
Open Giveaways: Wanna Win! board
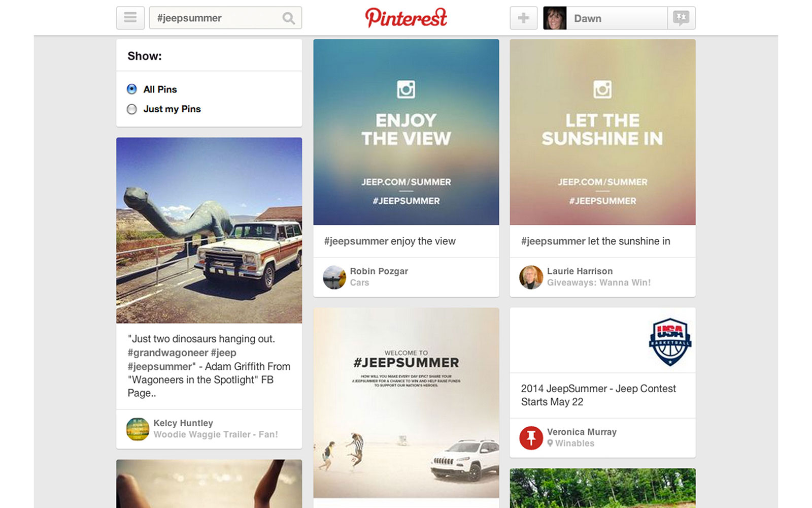click(x=599, y=282)
